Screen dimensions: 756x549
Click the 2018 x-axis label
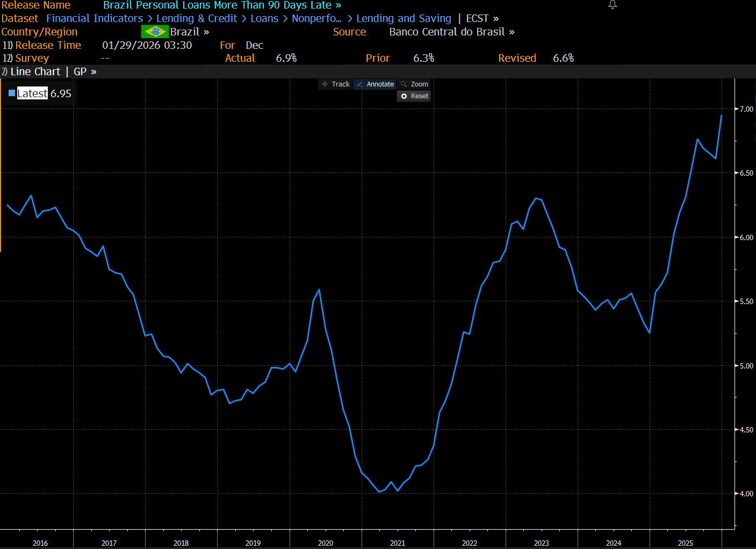coord(181,543)
